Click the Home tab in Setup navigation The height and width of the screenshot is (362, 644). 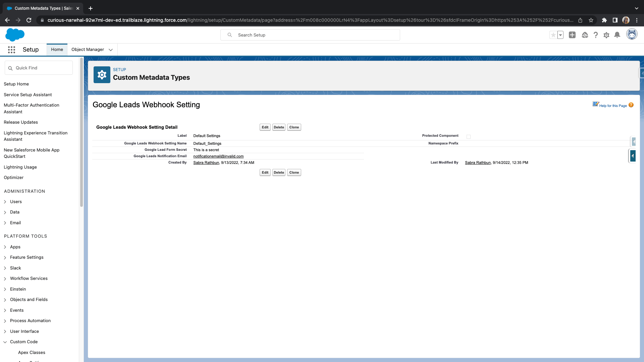pyautogui.click(x=57, y=50)
